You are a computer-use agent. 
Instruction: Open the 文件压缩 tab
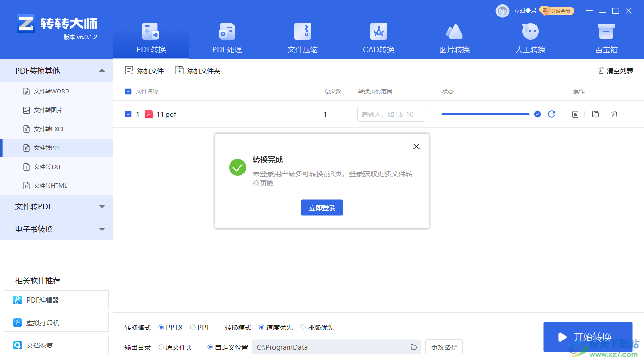click(x=303, y=39)
